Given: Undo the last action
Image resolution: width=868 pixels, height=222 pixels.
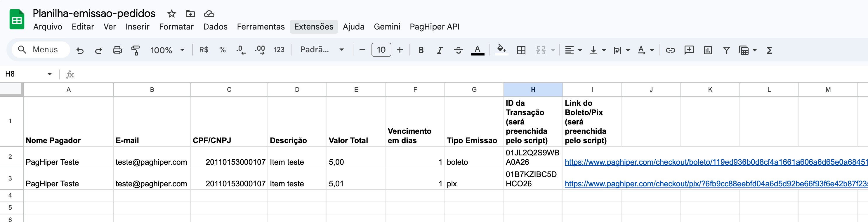Looking at the screenshot, I should click(80, 50).
